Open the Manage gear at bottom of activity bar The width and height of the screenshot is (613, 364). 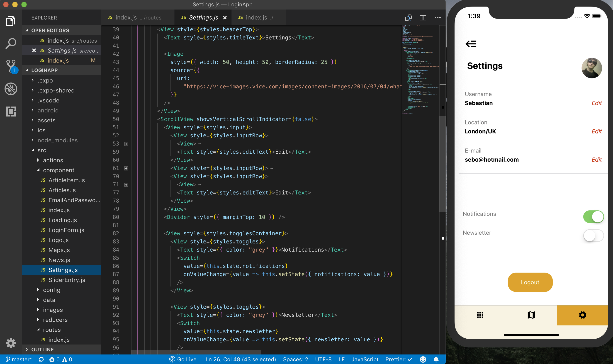click(11, 343)
